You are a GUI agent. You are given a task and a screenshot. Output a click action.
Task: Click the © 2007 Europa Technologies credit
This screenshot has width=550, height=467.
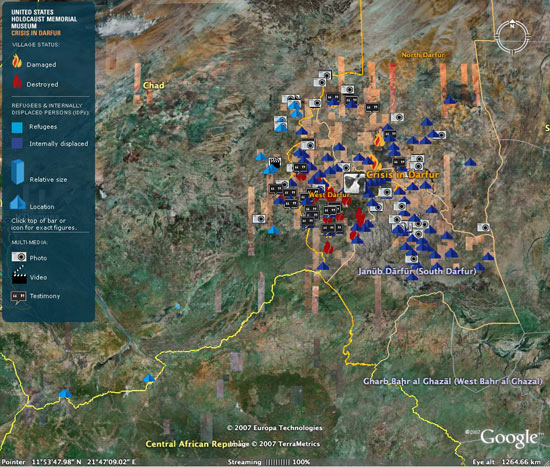point(275,428)
